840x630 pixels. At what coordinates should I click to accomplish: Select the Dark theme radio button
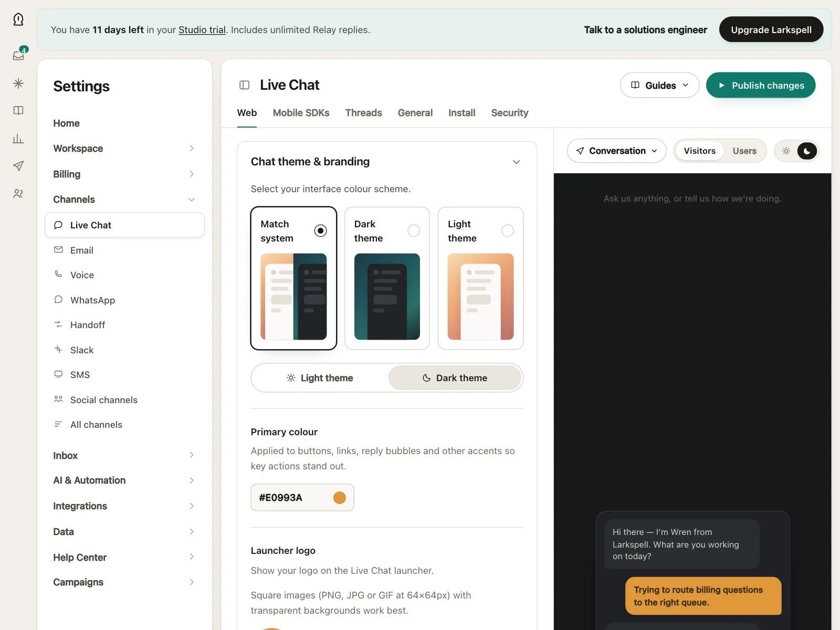(414, 230)
